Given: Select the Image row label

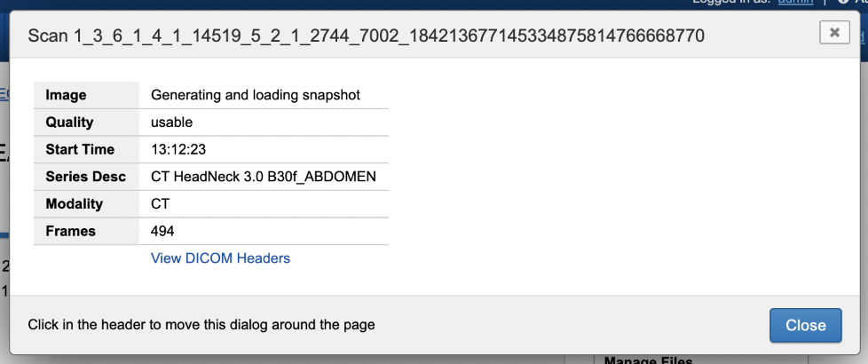Looking at the screenshot, I should pyautogui.click(x=66, y=95).
